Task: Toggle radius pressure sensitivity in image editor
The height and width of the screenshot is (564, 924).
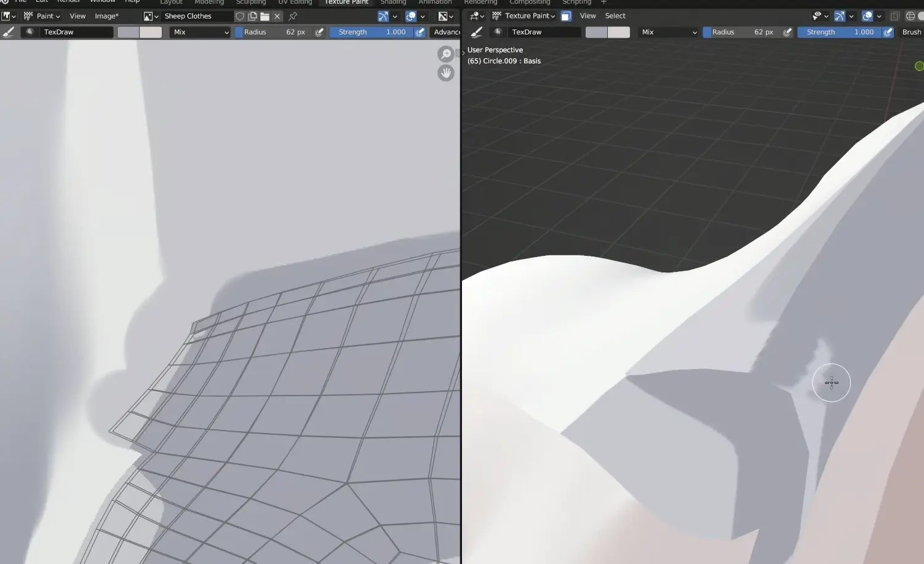Action: click(319, 32)
